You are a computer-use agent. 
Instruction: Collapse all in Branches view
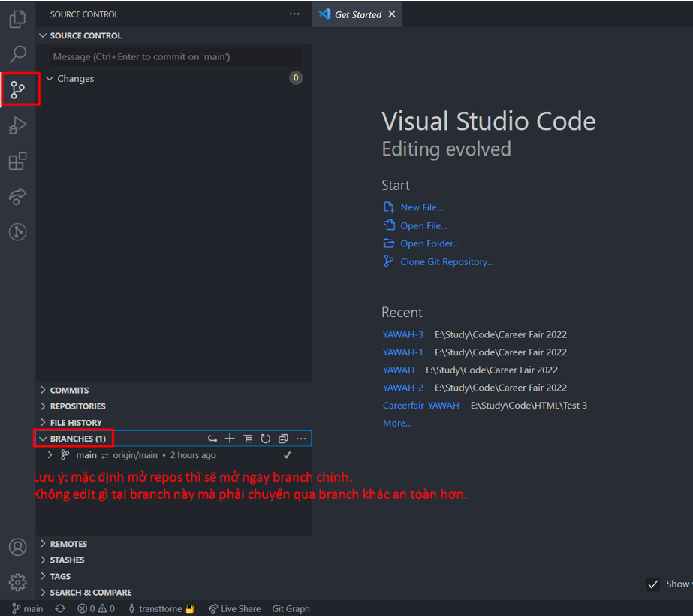click(283, 439)
